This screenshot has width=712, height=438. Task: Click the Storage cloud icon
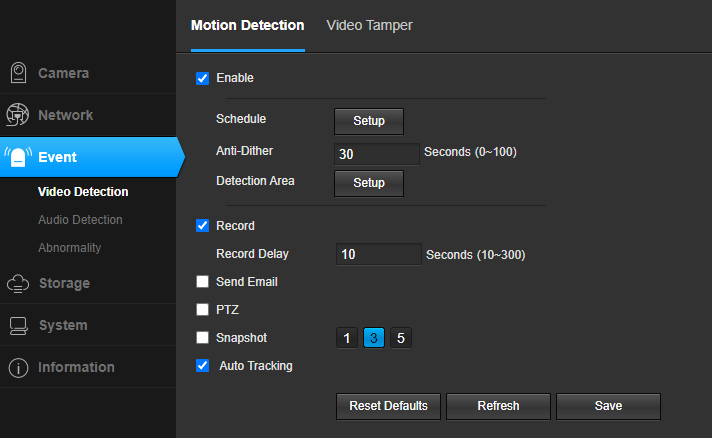18,283
